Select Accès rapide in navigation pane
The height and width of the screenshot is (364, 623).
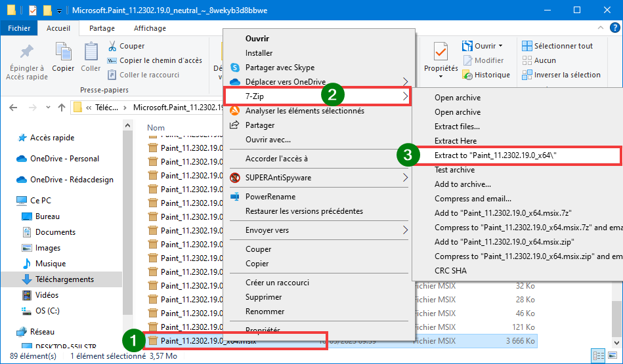point(46,138)
